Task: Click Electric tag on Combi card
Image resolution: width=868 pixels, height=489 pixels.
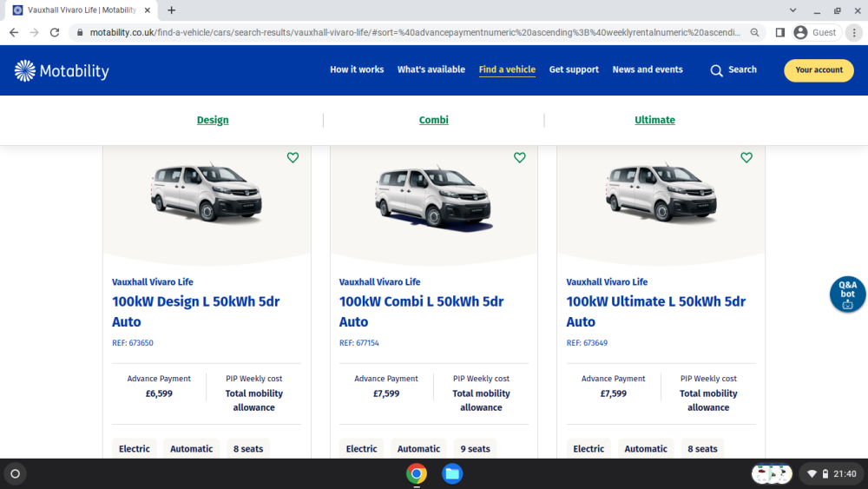Action: pos(361,448)
